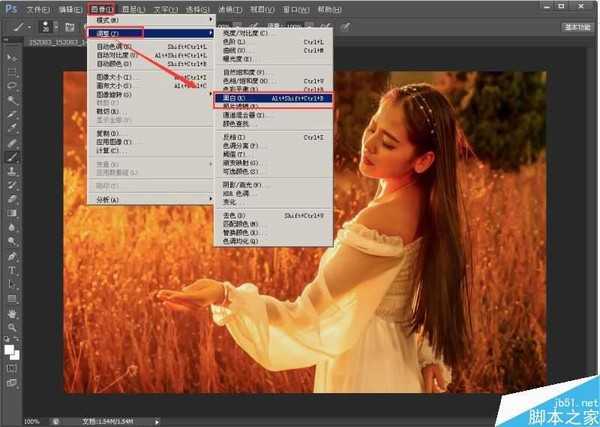Select the Brush tool in the toolbar
The image size is (600, 427).
point(13,157)
